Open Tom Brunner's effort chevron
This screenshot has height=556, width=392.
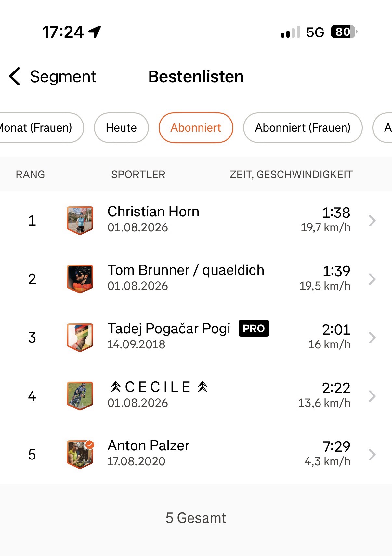point(372,279)
